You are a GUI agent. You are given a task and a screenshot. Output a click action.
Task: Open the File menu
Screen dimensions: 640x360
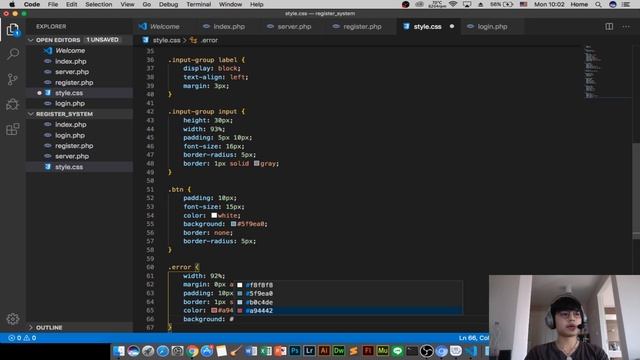point(53,4)
